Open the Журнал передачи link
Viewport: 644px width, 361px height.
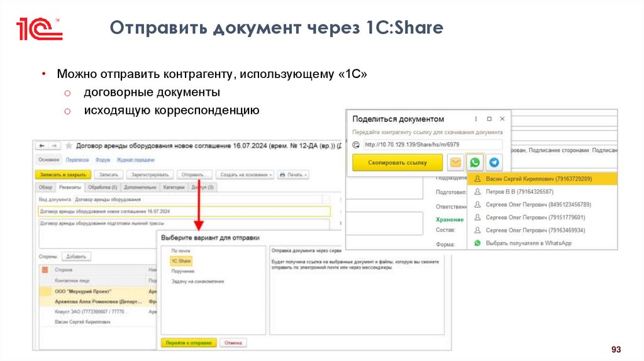[x=136, y=160]
